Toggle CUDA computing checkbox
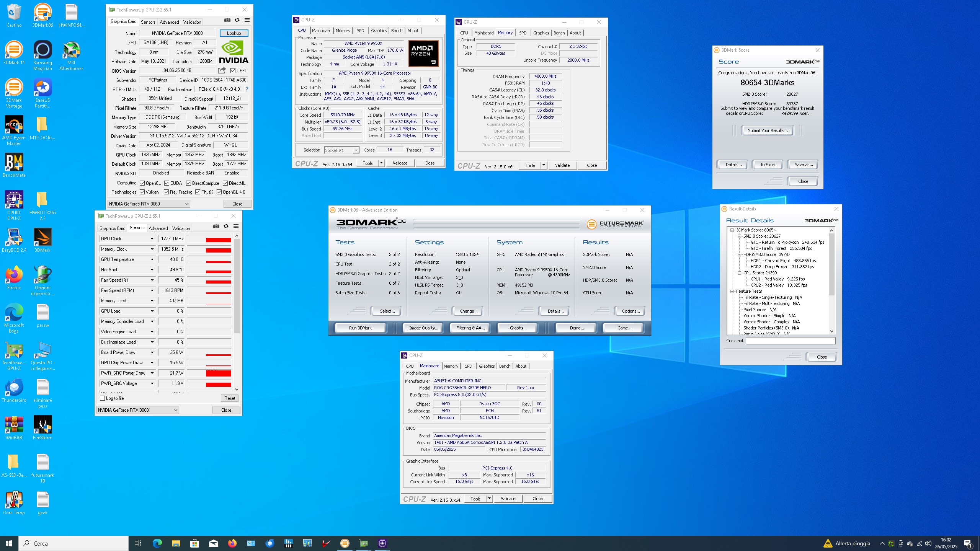The image size is (980, 551). [x=167, y=183]
